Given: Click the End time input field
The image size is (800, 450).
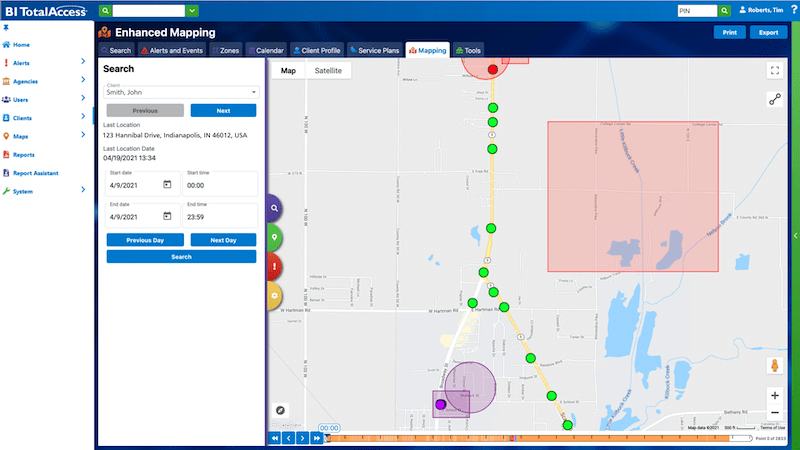Looking at the screenshot, I should 220,216.
